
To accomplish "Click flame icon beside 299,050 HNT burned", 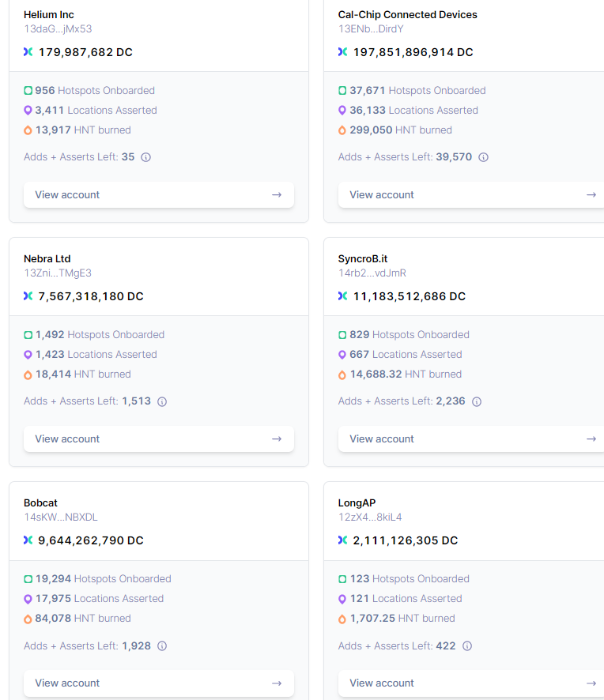I will pyautogui.click(x=342, y=130).
